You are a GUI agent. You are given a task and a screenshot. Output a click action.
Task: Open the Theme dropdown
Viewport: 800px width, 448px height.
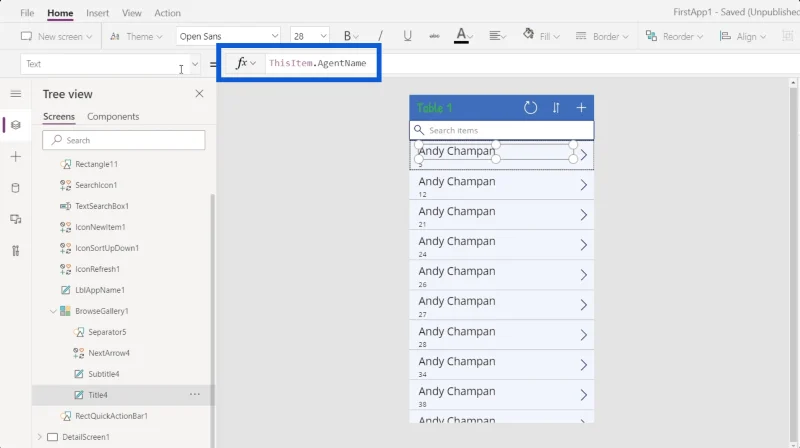[x=136, y=36]
